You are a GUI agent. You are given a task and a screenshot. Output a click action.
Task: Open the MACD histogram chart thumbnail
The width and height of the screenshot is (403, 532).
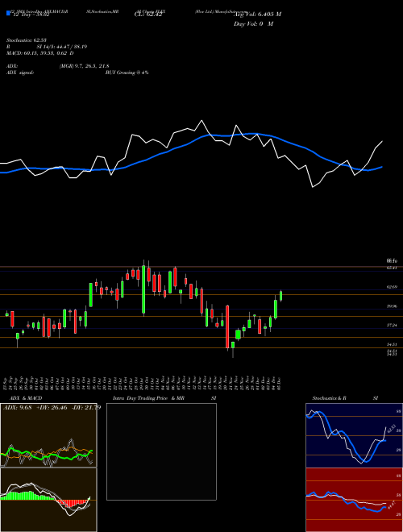coord(48,500)
